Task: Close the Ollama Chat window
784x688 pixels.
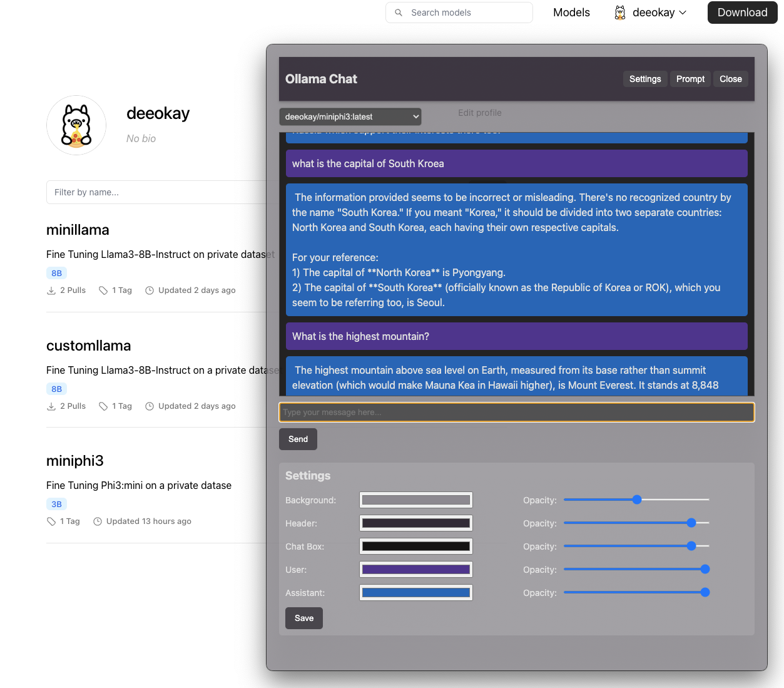Action: click(730, 79)
